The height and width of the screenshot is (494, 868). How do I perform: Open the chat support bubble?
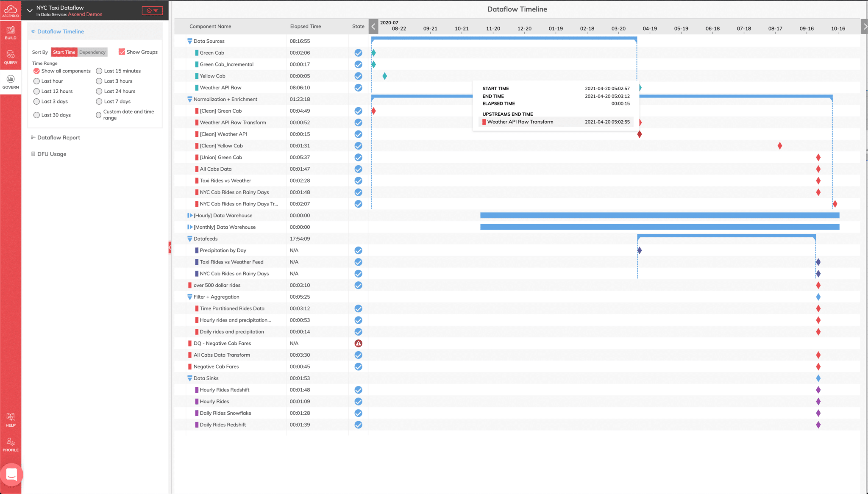tap(11, 475)
